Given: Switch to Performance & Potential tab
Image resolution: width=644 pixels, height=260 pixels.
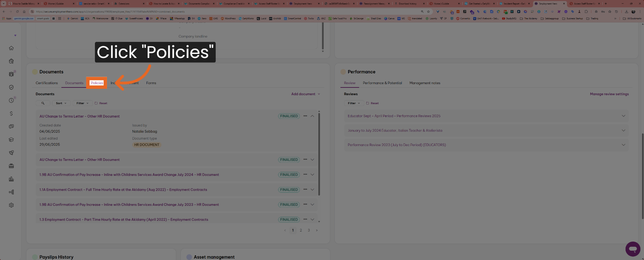Looking at the screenshot, I should (x=382, y=83).
